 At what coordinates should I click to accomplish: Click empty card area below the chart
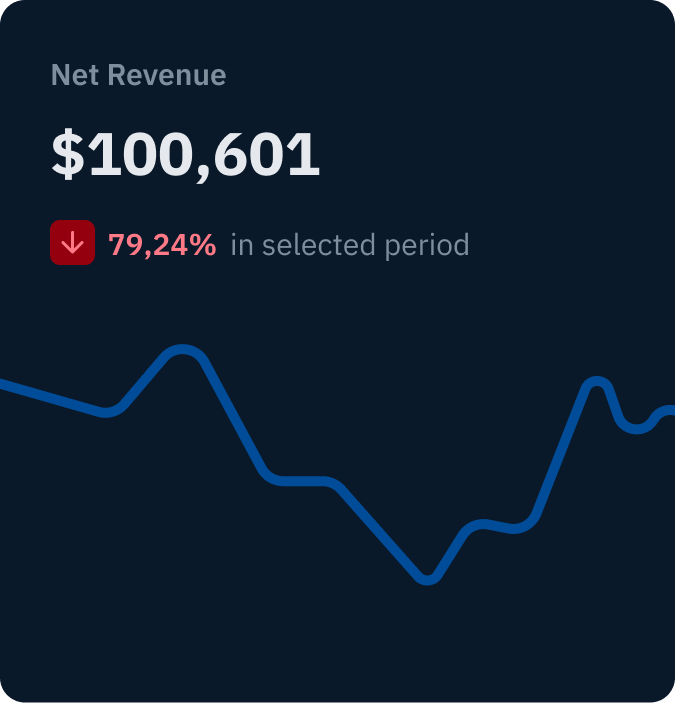pos(338,650)
